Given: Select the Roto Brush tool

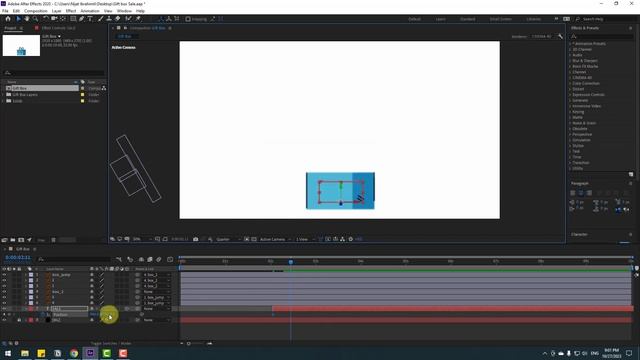Looking at the screenshot, I should click(129, 19).
